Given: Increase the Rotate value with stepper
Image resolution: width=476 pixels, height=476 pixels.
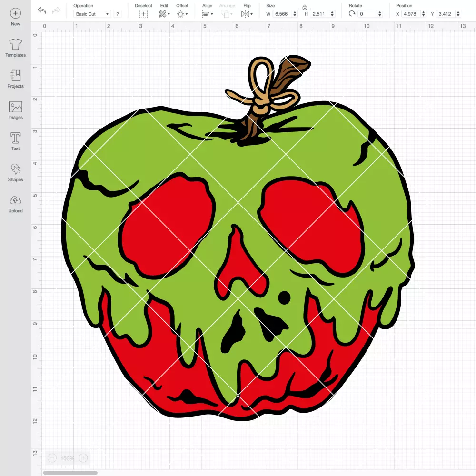Looking at the screenshot, I should click(x=380, y=12).
